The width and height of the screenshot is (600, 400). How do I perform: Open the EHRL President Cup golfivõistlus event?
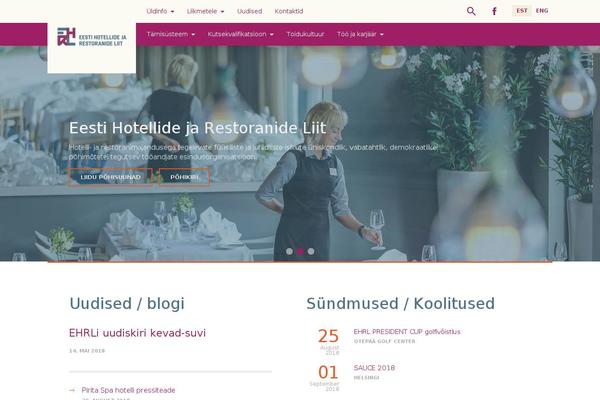[x=407, y=331]
